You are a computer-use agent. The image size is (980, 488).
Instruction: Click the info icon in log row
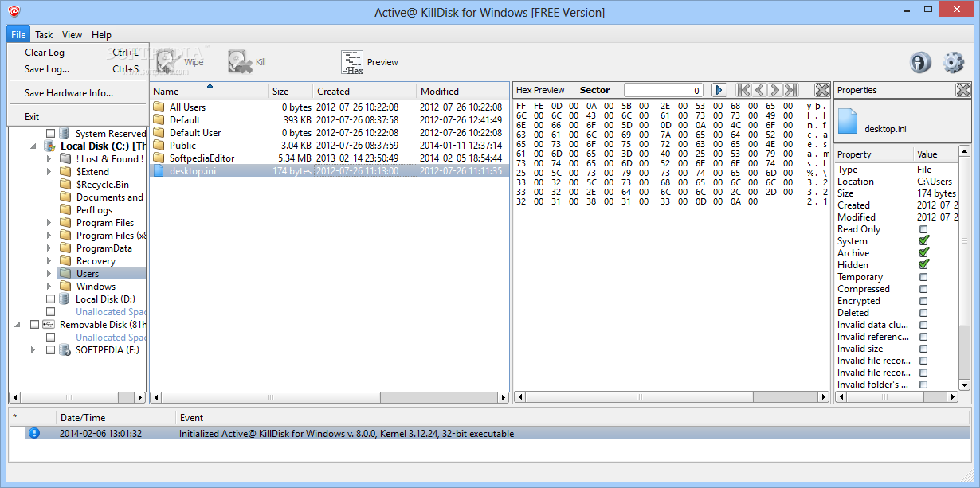click(x=33, y=433)
